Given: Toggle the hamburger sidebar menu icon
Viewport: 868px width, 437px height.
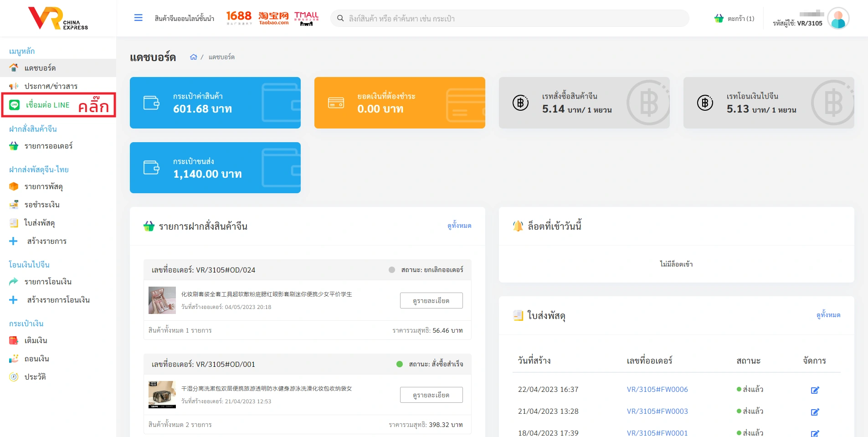Looking at the screenshot, I should (138, 18).
